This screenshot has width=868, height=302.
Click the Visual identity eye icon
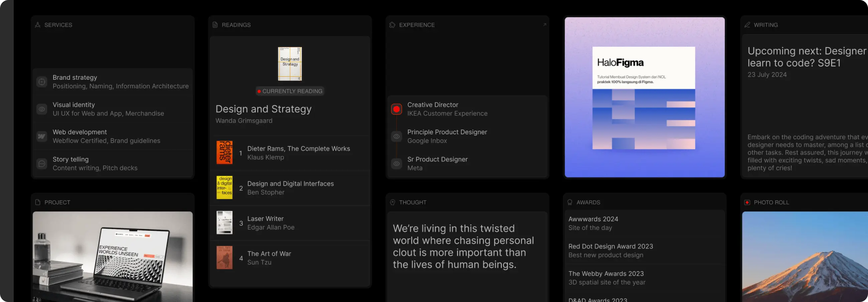click(x=42, y=109)
